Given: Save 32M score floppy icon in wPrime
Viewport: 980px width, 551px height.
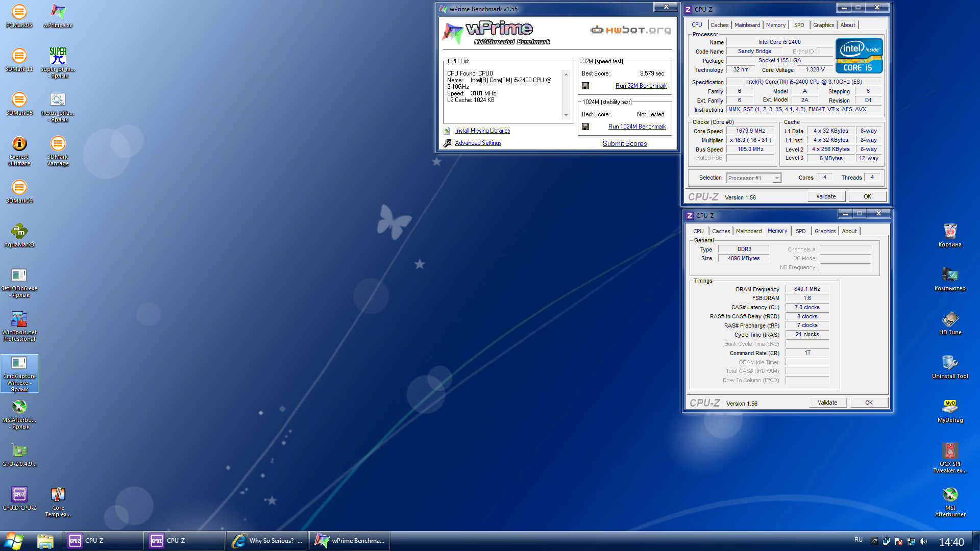Looking at the screenshot, I should pyautogui.click(x=585, y=86).
